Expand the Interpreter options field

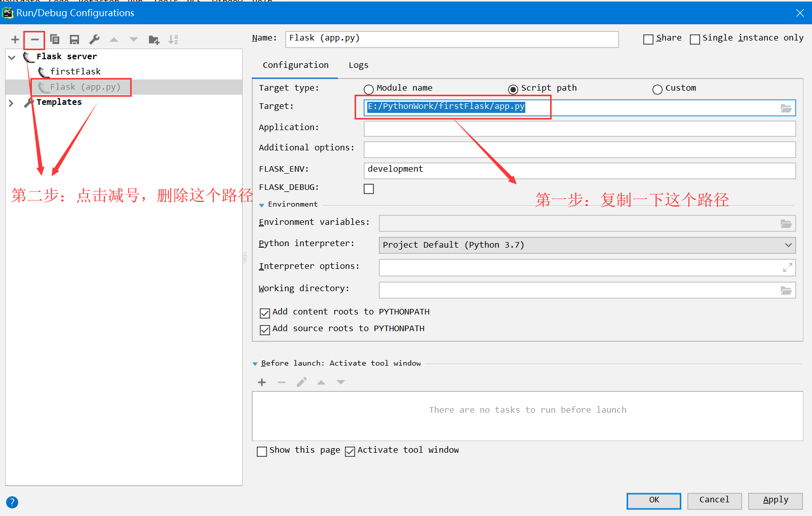(x=787, y=267)
